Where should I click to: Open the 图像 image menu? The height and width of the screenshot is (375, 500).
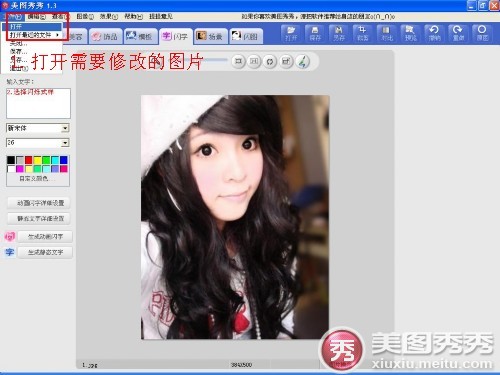(85, 16)
